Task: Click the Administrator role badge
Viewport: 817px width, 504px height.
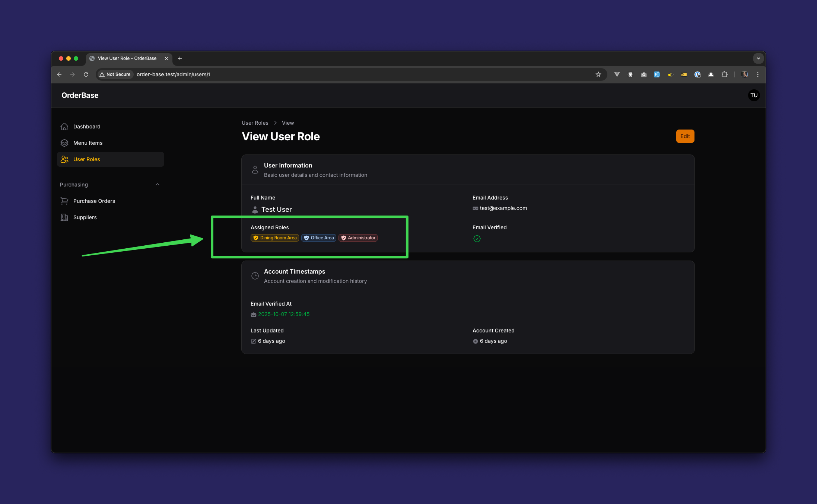Action: (358, 238)
